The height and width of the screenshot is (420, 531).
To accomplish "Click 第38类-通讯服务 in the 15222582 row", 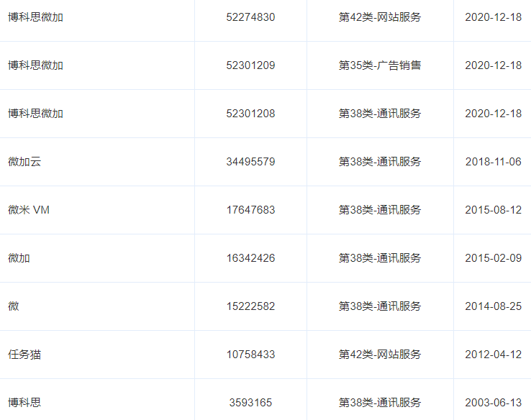I will click(x=380, y=306).
